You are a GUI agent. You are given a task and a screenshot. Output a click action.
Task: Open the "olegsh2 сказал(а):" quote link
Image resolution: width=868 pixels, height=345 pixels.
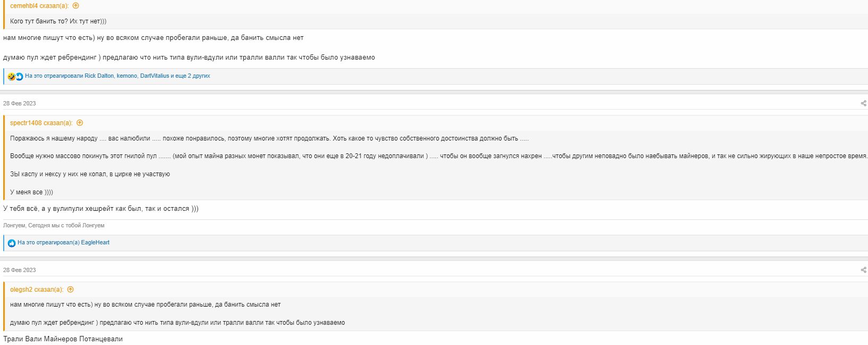[36, 290]
